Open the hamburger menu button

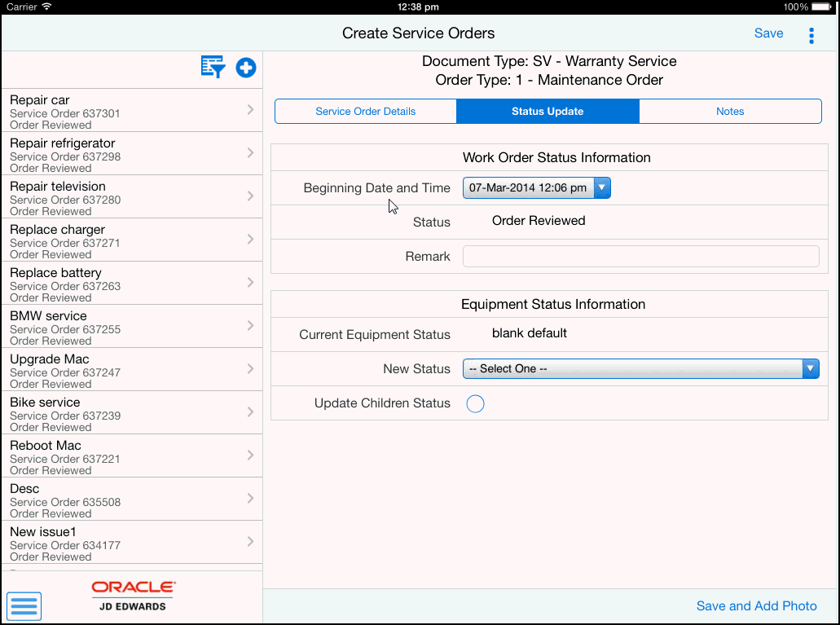tap(24, 606)
